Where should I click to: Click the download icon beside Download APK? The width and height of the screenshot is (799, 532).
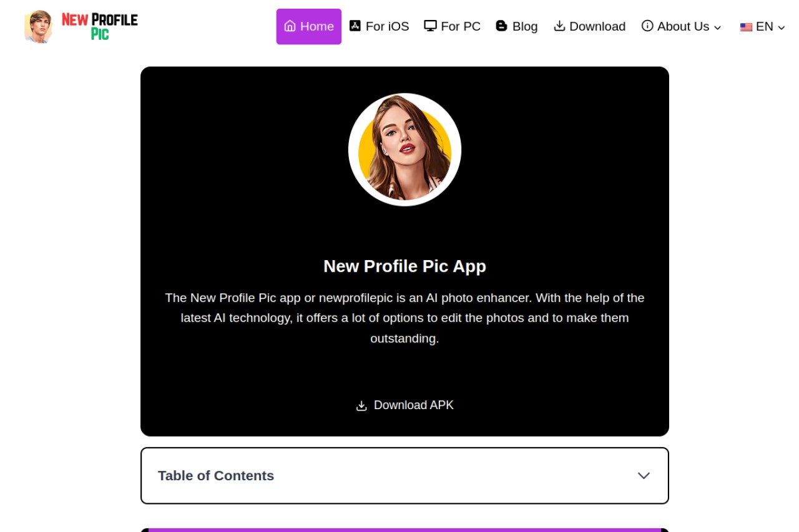(361, 406)
